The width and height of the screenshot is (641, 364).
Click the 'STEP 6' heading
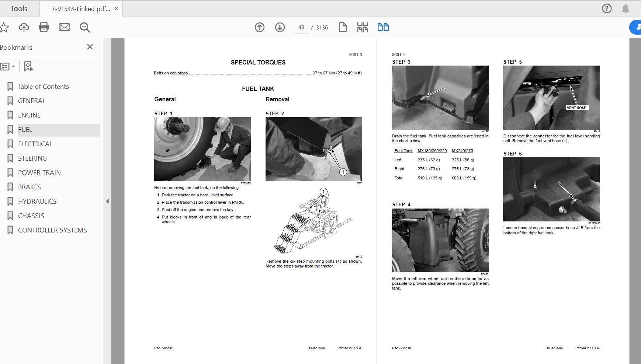513,154
